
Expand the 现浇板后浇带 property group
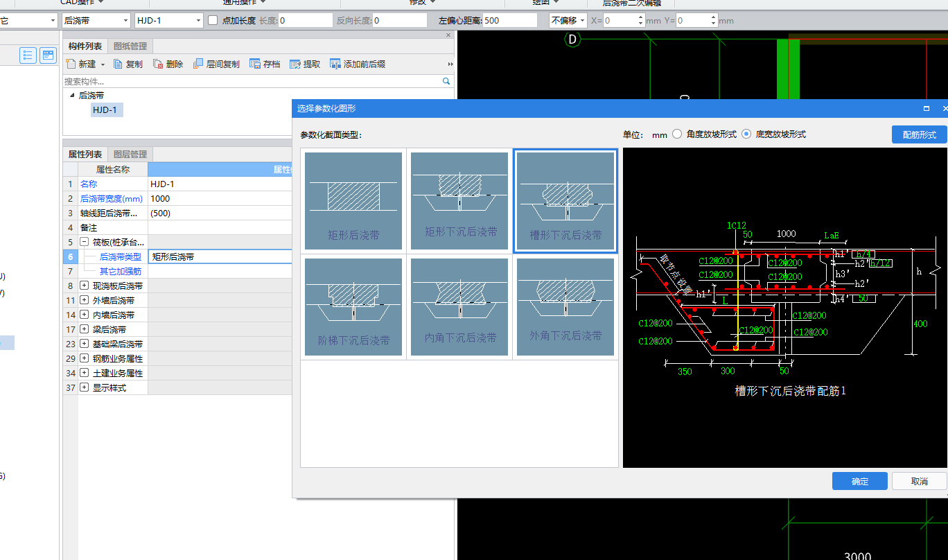point(85,286)
